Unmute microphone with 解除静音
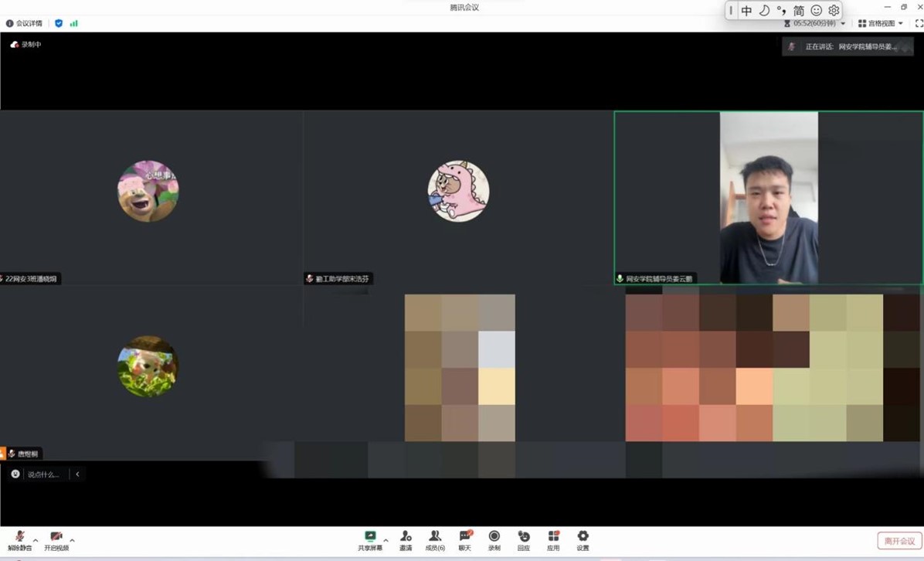 (x=19, y=540)
